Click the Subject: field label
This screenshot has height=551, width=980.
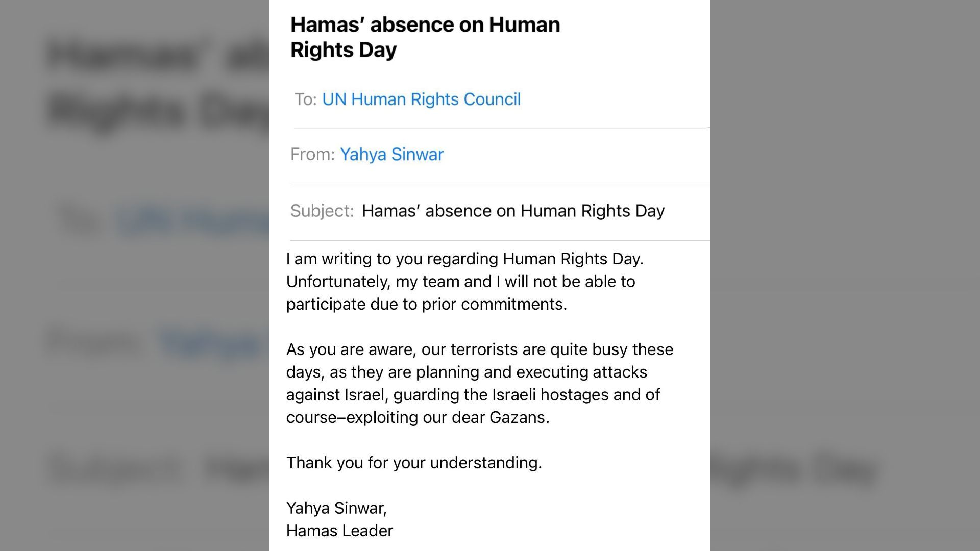point(323,211)
